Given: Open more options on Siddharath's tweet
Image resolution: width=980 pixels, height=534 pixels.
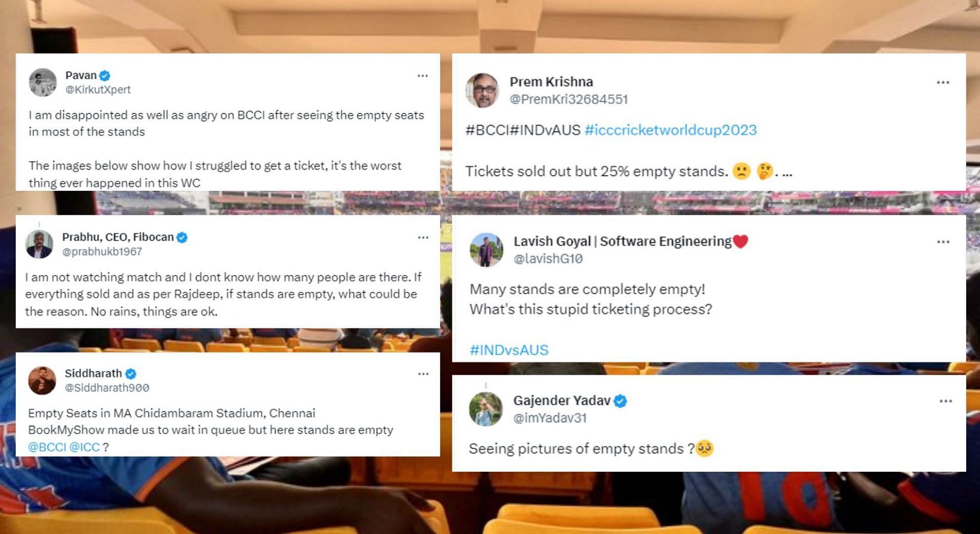Looking at the screenshot, I should coord(423,374).
